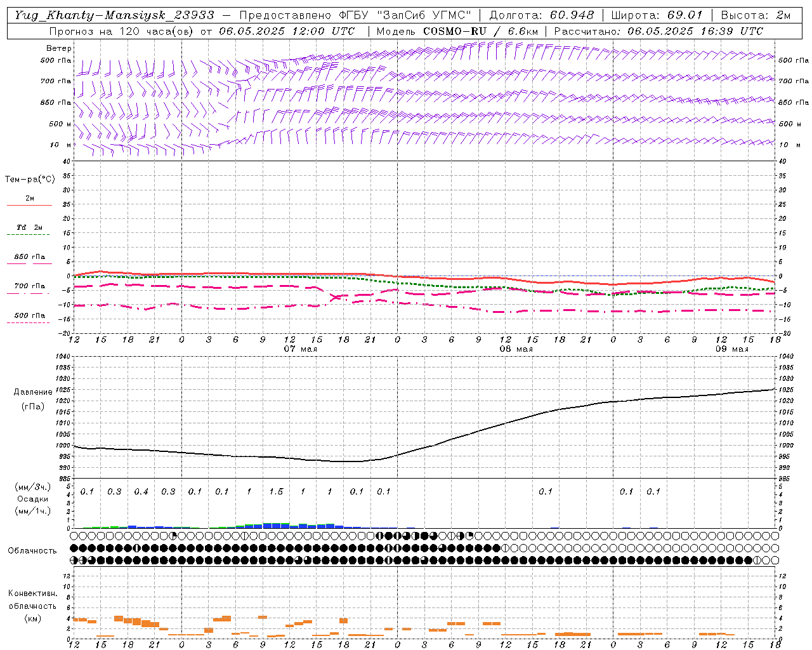Select the Высота: 2м header field
Image resolution: width=812 pixels, height=650 pixels.
pos(756,15)
